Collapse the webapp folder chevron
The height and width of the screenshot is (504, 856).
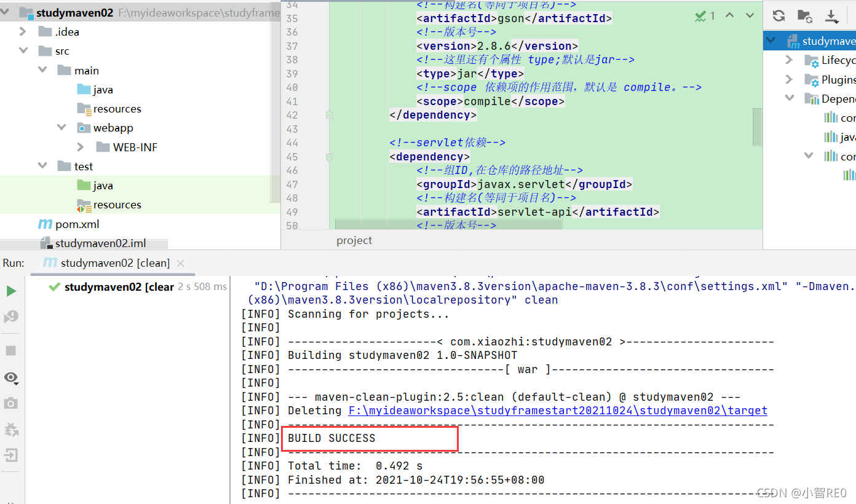[61, 128]
